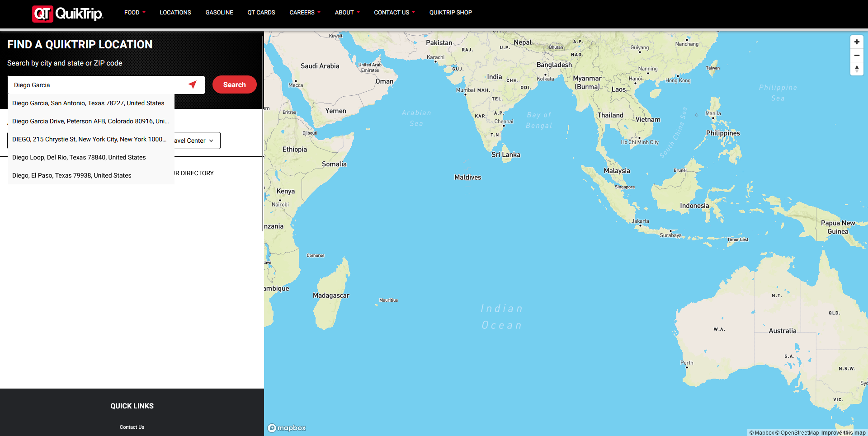The image size is (868, 436).
Task: Click the Sri Lanka map label
Action: click(x=506, y=155)
